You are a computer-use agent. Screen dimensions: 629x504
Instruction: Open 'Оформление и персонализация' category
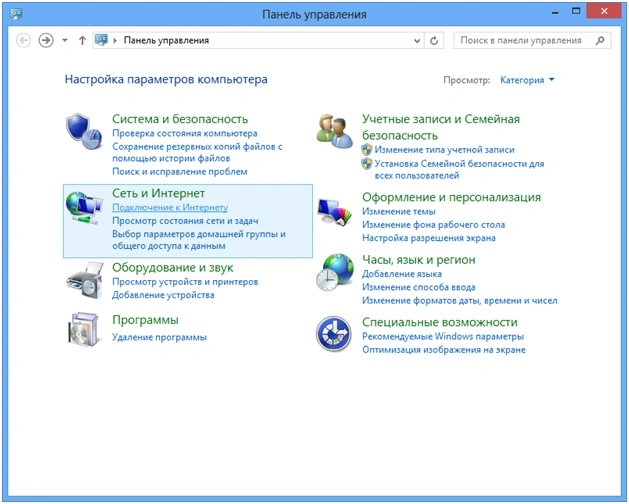(x=451, y=197)
